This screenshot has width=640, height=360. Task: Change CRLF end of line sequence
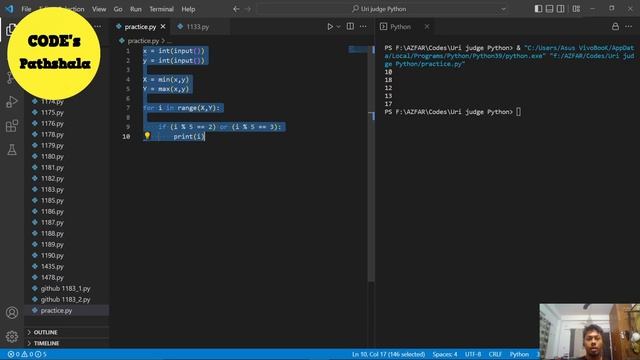(x=495, y=354)
